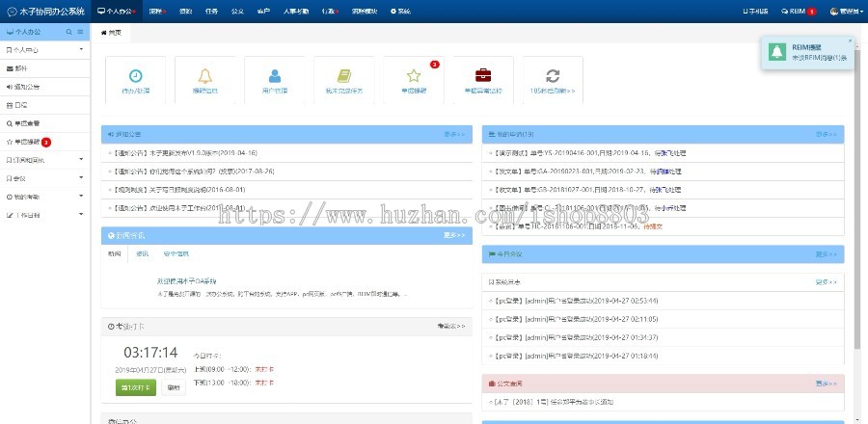Select the third tab in news panel
The width and height of the screenshot is (868, 424).
click(176, 253)
